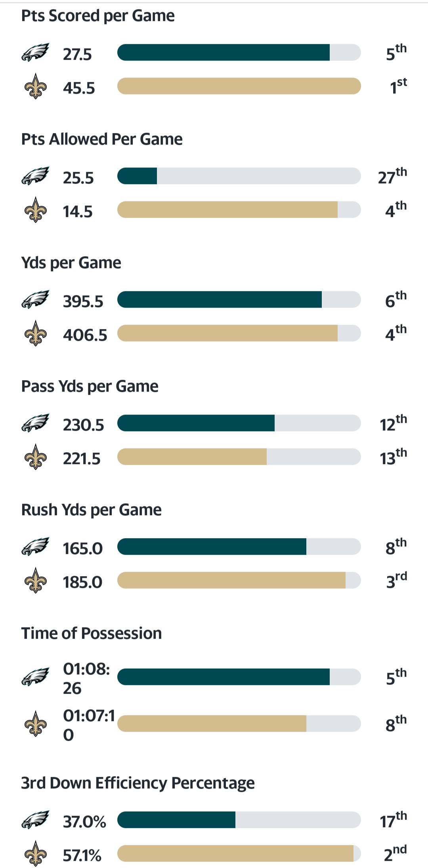
Task: Select Eagles logo in Pass Yds per Game
Action: tap(35, 423)
